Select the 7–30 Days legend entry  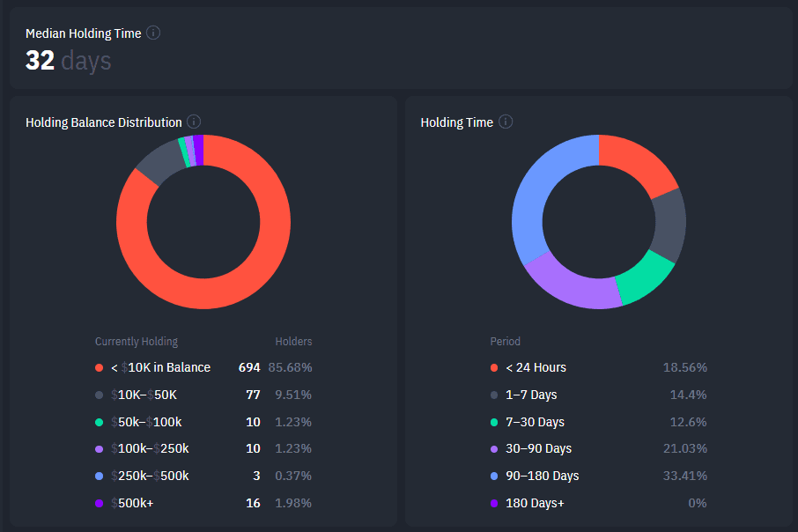pyautogui.click(x=535, y=422)
